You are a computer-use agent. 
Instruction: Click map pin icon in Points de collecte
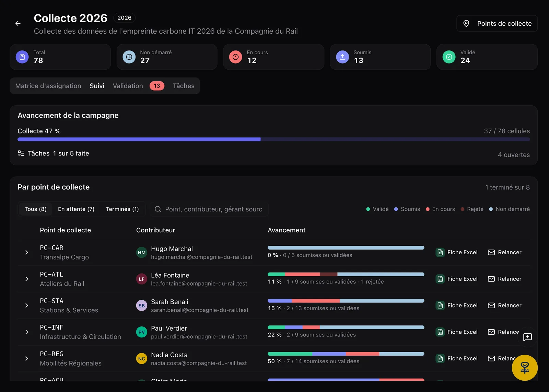tap(466, 23)
